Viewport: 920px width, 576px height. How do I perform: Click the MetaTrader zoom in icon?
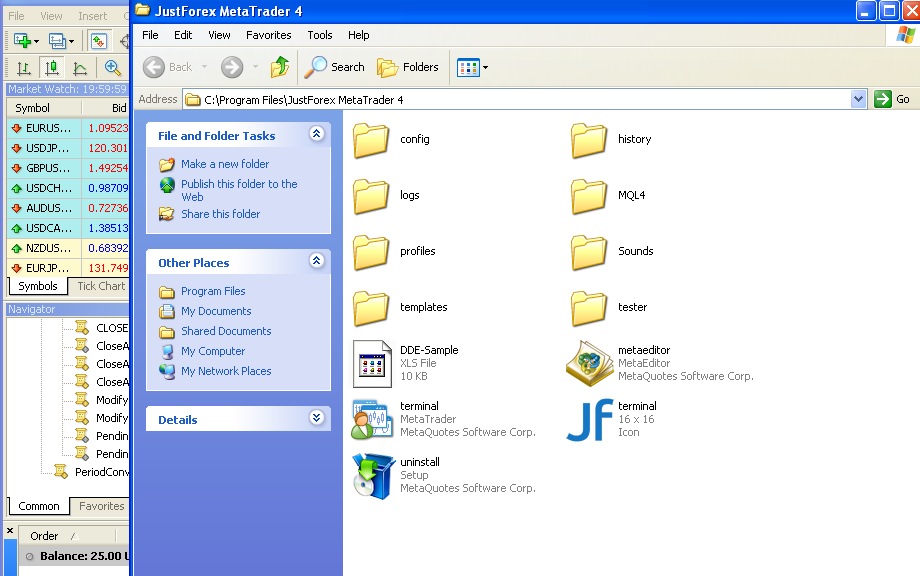(113, 68)
